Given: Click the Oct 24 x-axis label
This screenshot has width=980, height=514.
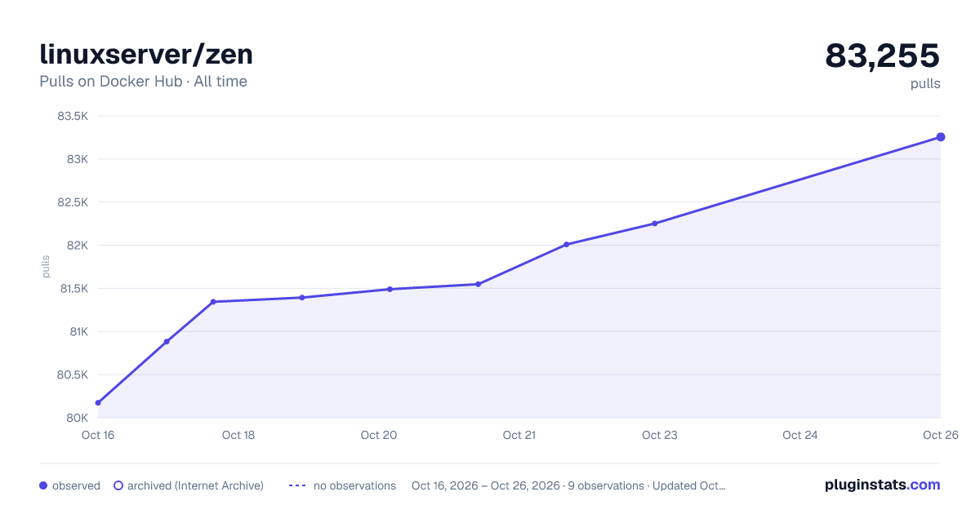Looking at the screenshot, I should [x=800, y=435].
